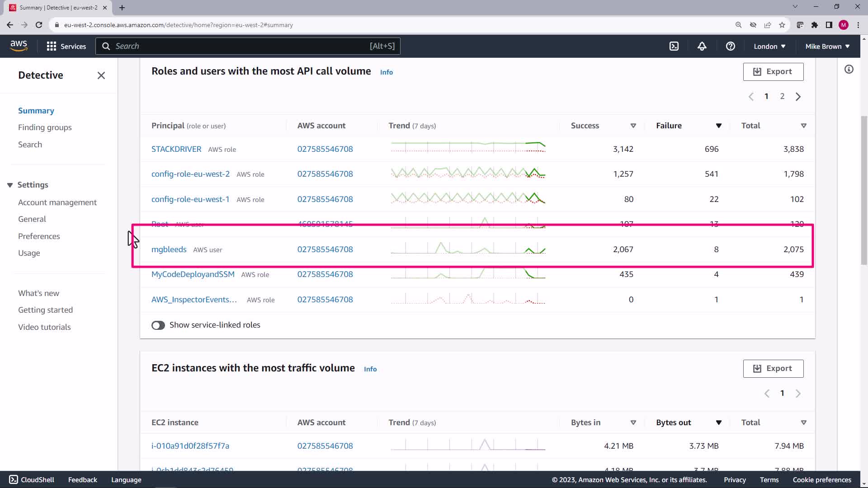
Task: Open the London region dropdown
Action: 769,46
